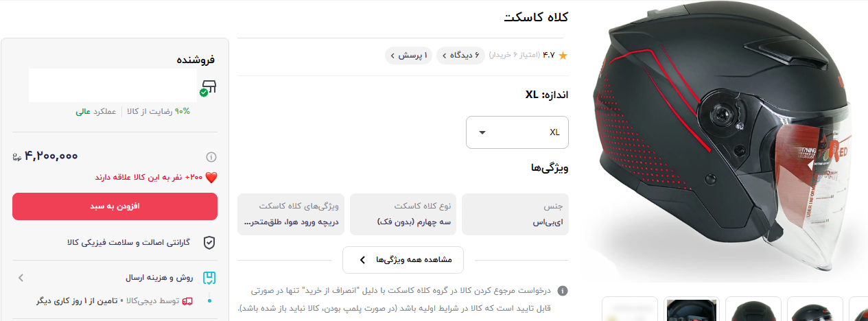Click the 'نوع کلاه کاسکت' feature card

[403, 214]
